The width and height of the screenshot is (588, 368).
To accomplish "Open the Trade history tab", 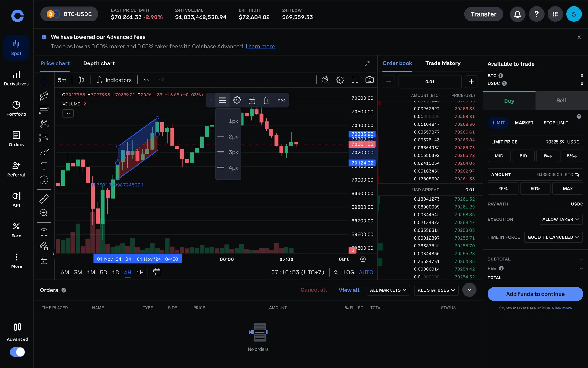I will click(443, 63).
